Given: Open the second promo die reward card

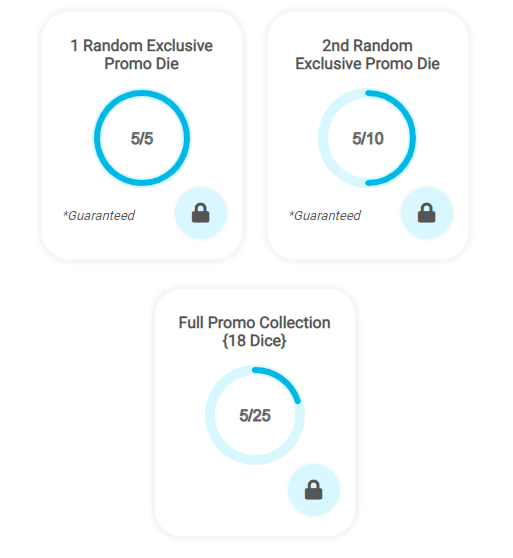Looking at the screenshot, I should click(x=368, y=135).
